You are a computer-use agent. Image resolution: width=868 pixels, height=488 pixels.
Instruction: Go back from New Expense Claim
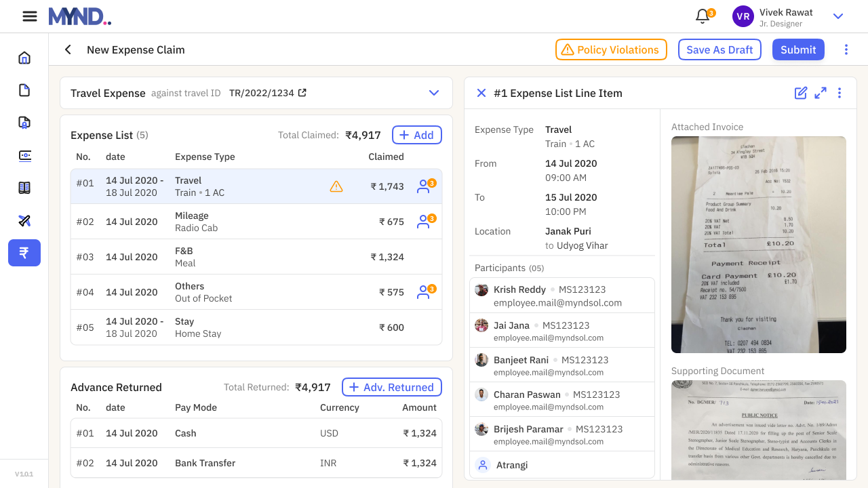point(68,49)
